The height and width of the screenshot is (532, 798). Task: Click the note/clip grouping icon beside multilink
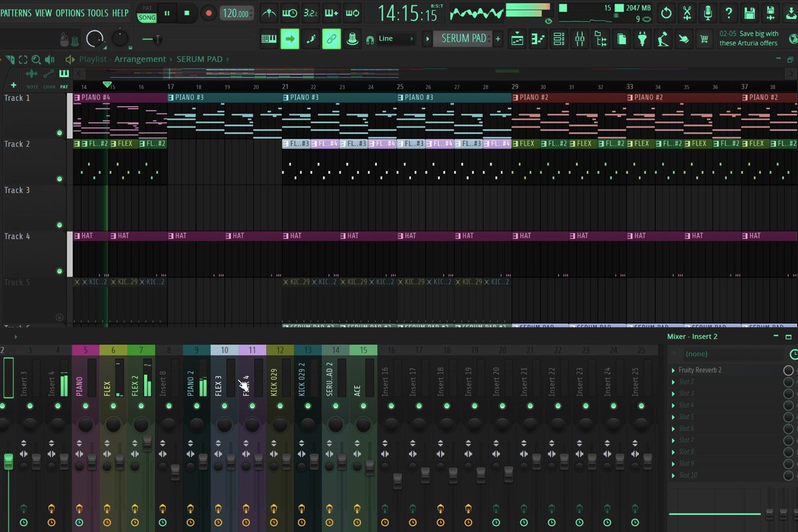coord(352,39)
